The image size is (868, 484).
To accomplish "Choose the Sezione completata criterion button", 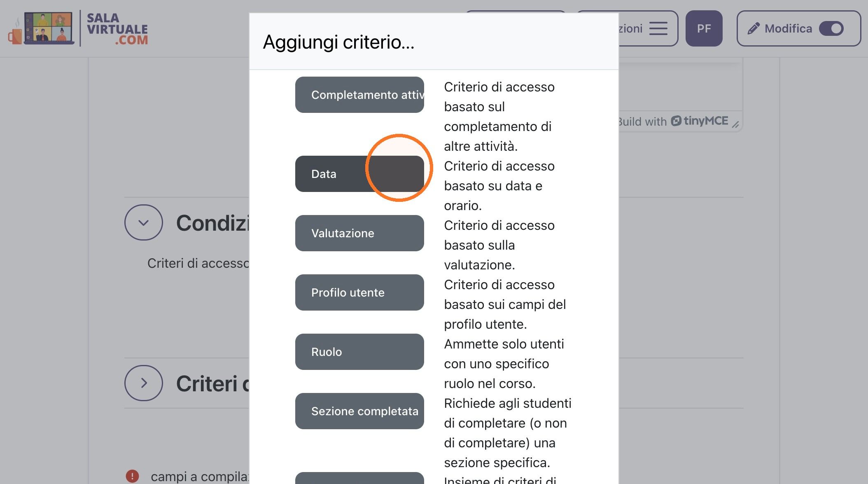I will point(359,411).
